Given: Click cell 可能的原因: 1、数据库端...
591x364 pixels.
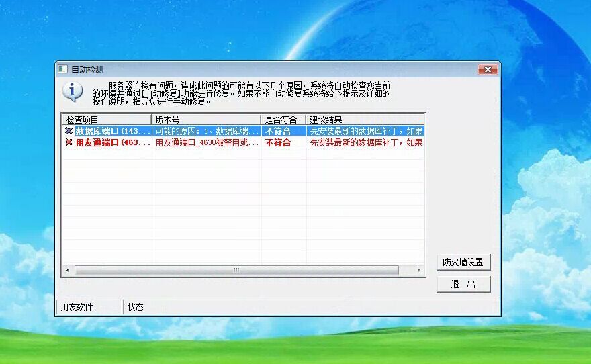Looking at the screenshot, I should [207, 131].
